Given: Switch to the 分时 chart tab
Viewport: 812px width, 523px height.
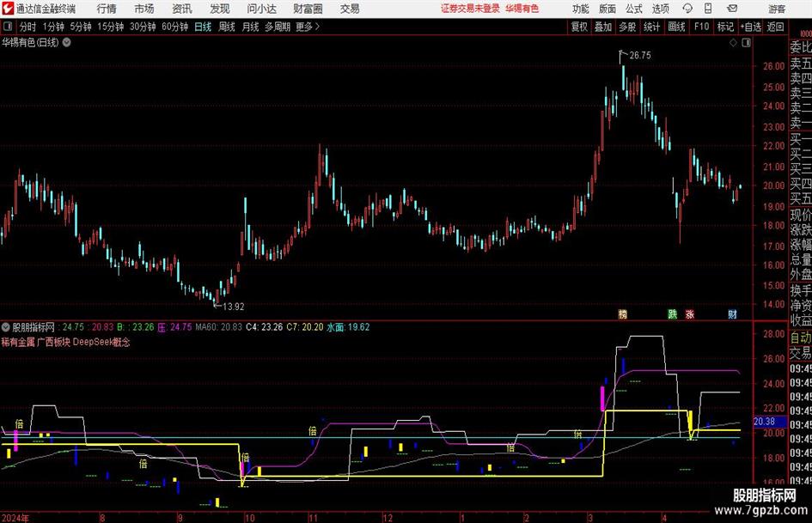Looking at the screenshot, I should click(x=28, y=27).
